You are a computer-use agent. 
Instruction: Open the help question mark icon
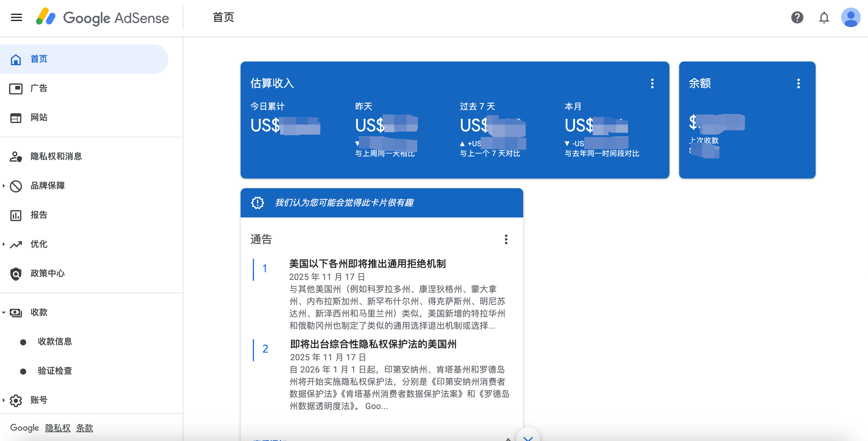pos(797,18)
